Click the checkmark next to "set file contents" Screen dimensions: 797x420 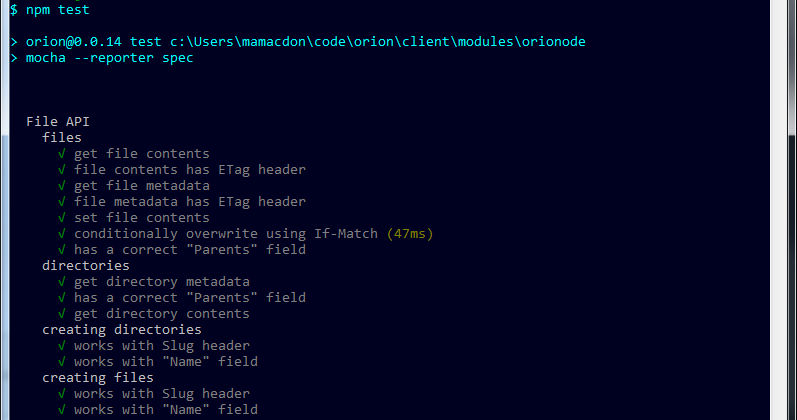point(62,218)
